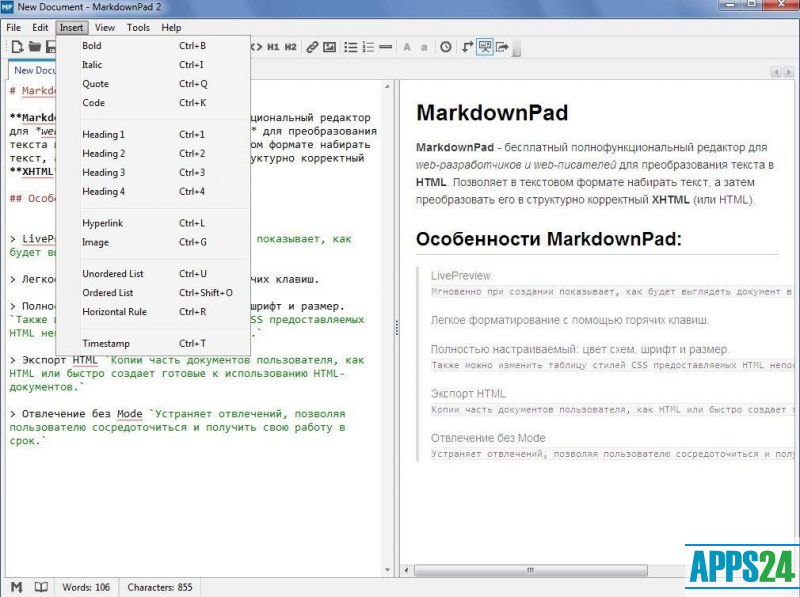Choose Code from the Insert menu
Image resolution: width=800 pixels, height=597 pixels.
tap(153, 103)
